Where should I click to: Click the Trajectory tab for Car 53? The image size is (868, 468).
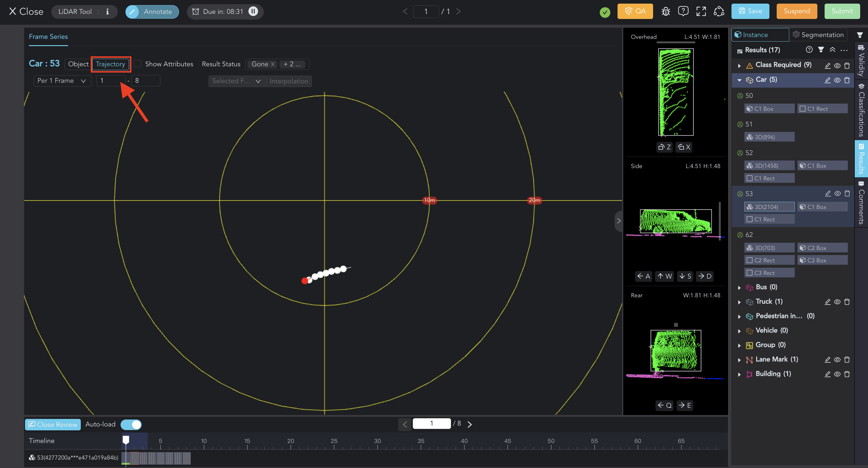[x=111, y=64]
